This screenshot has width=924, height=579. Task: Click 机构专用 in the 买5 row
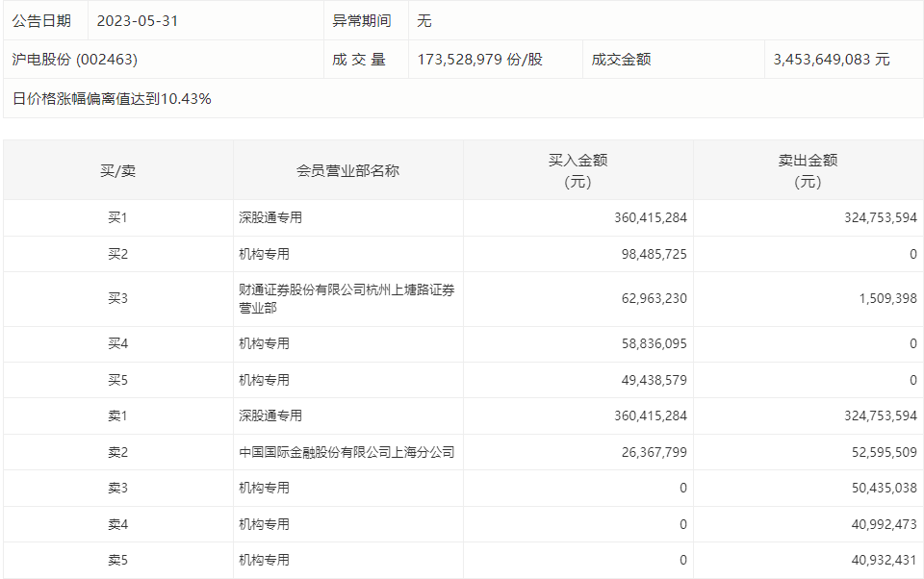point(264,381)
